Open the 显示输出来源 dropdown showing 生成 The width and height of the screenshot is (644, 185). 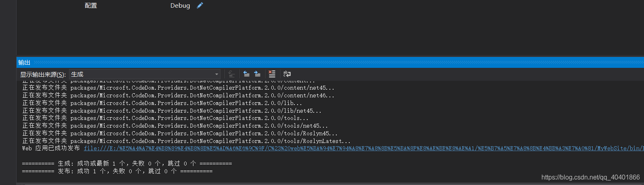pos(145,74)
